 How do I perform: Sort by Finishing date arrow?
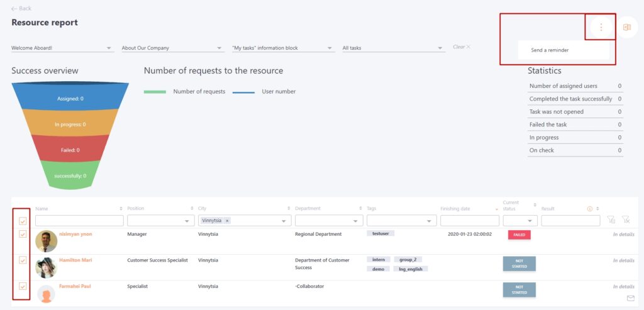coord(497,209)
